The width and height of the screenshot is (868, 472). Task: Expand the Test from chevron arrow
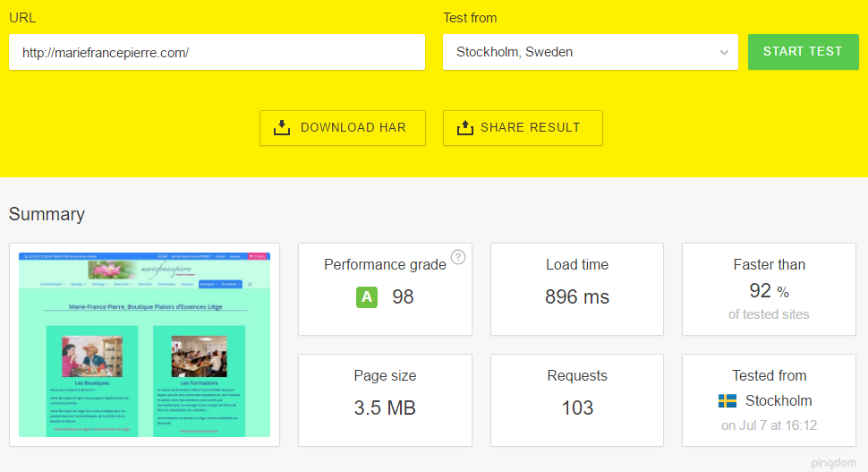(x=724, y=53)
